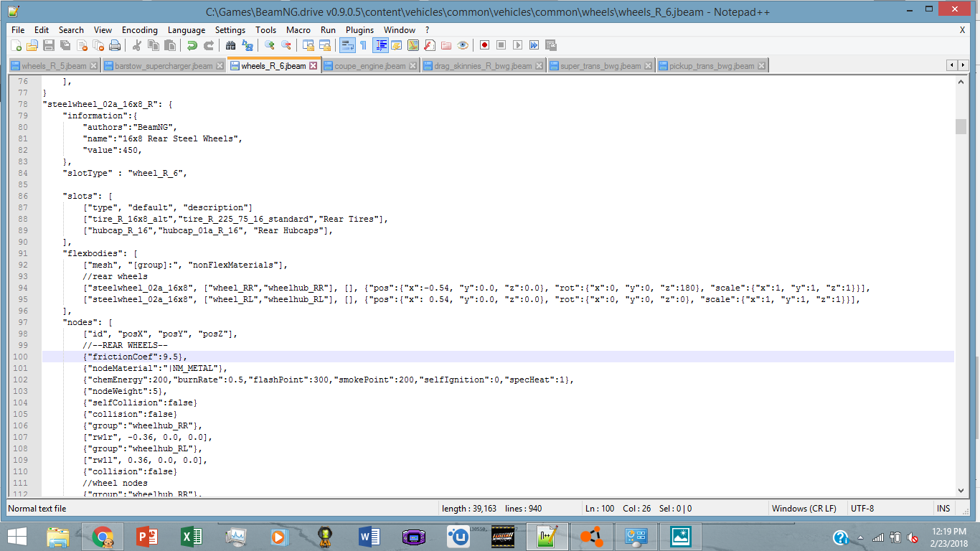Open the Encoding menu
The image size is (980, 551).
[140, 30]
